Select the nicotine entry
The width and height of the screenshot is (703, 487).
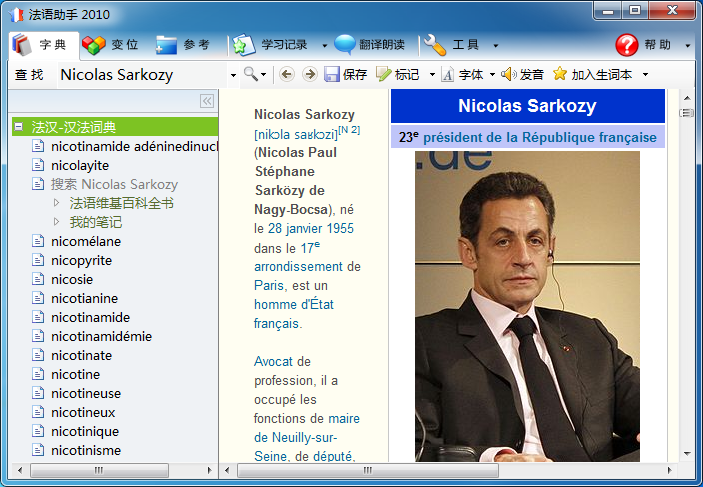(75, 374)
